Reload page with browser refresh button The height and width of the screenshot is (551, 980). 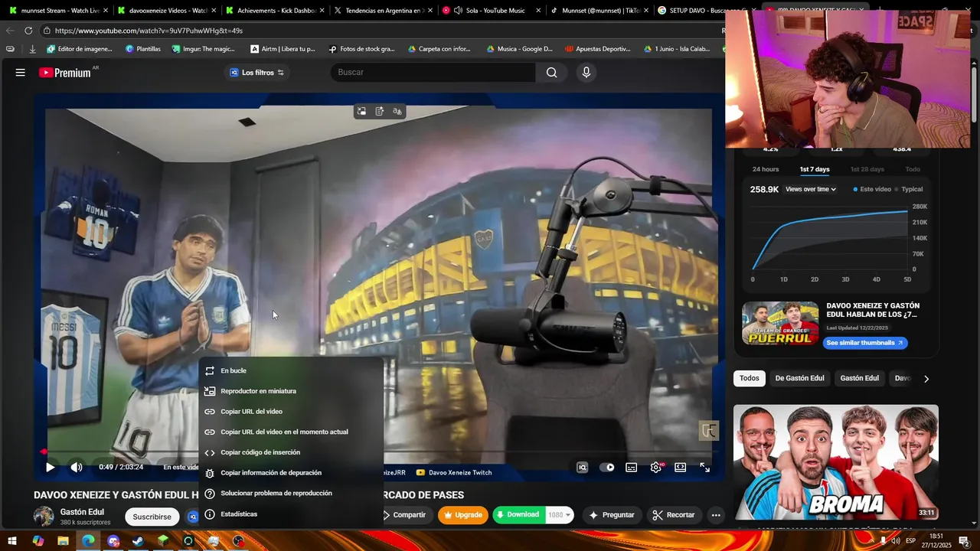pos(28,31)
